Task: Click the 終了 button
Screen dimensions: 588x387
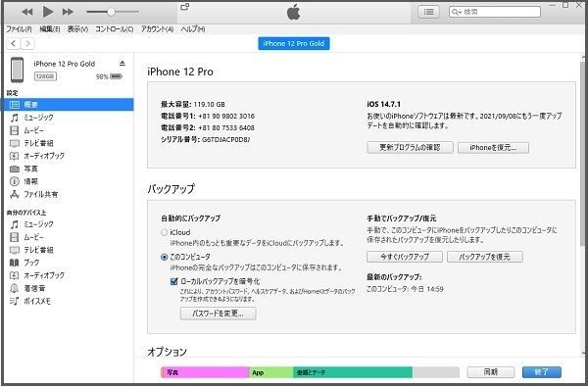Action: (x=542, y=372)
